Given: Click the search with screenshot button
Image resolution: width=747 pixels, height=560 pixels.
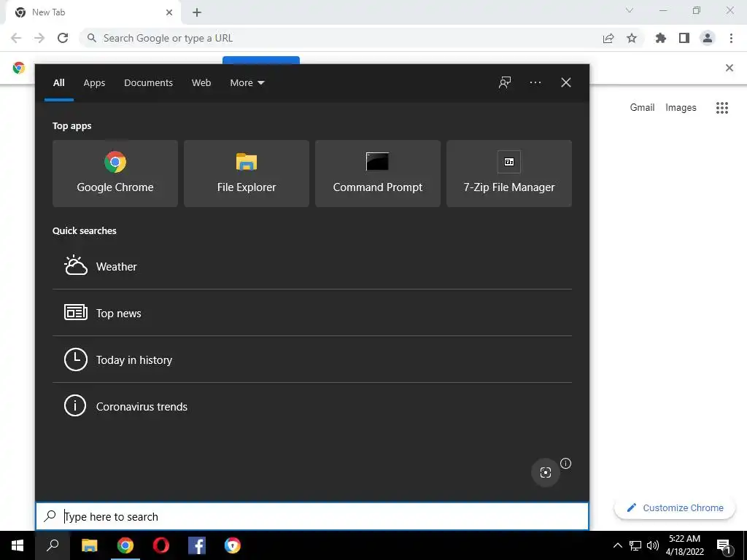Looking at the screenshot, I should pos(546,472).
